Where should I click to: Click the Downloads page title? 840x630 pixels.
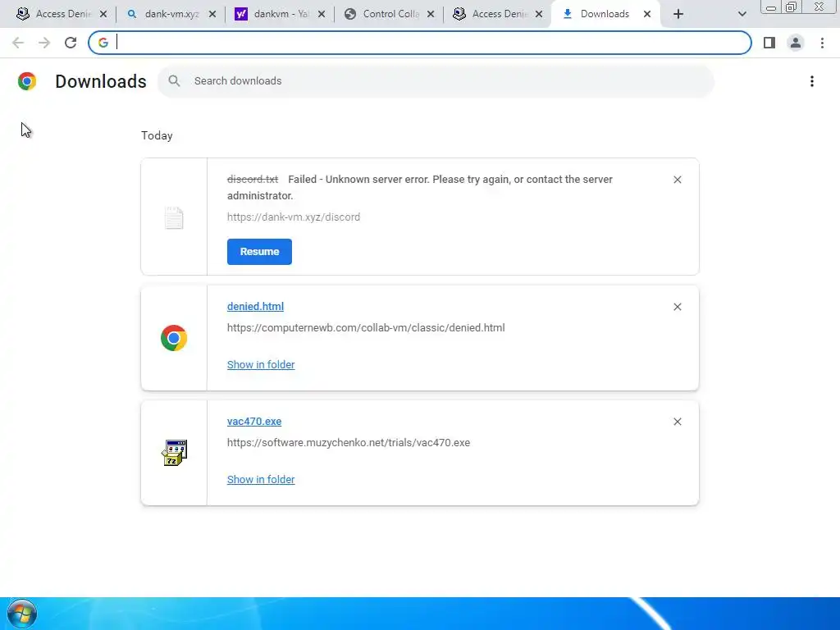101,81
